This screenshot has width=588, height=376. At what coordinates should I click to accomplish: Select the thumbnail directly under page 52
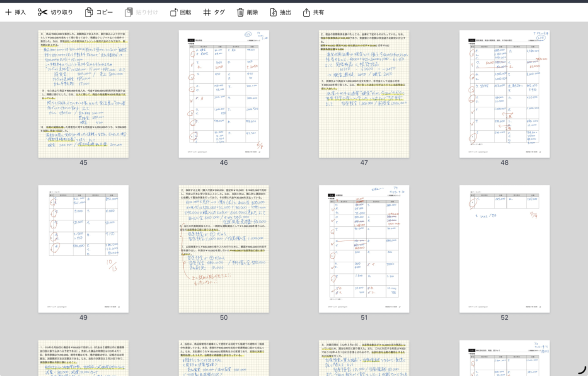click(x=505, y=358)
